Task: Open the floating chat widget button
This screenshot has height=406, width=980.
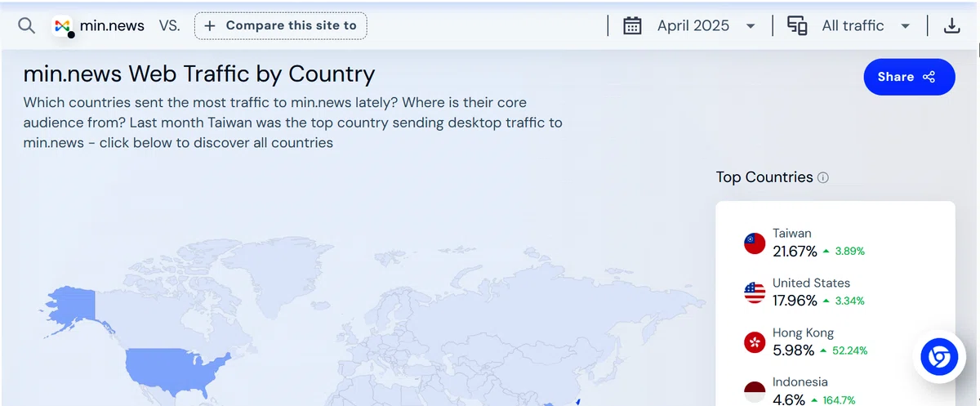Action: [x=939, y=358]
